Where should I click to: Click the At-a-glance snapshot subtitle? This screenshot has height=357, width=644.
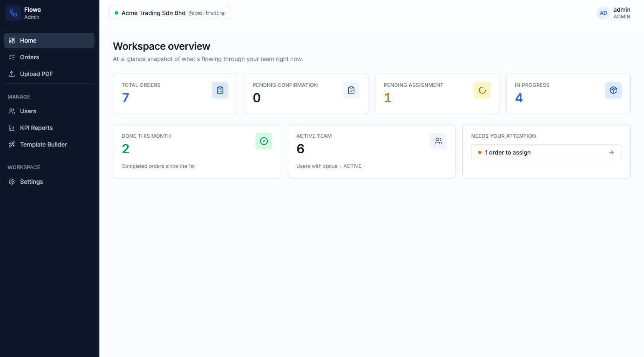[208, 59]
